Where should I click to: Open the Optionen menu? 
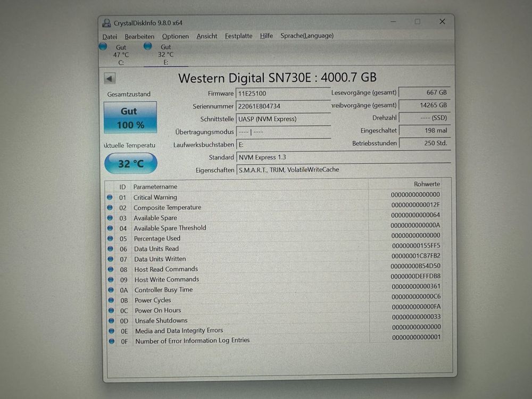[x=176, y=36]
